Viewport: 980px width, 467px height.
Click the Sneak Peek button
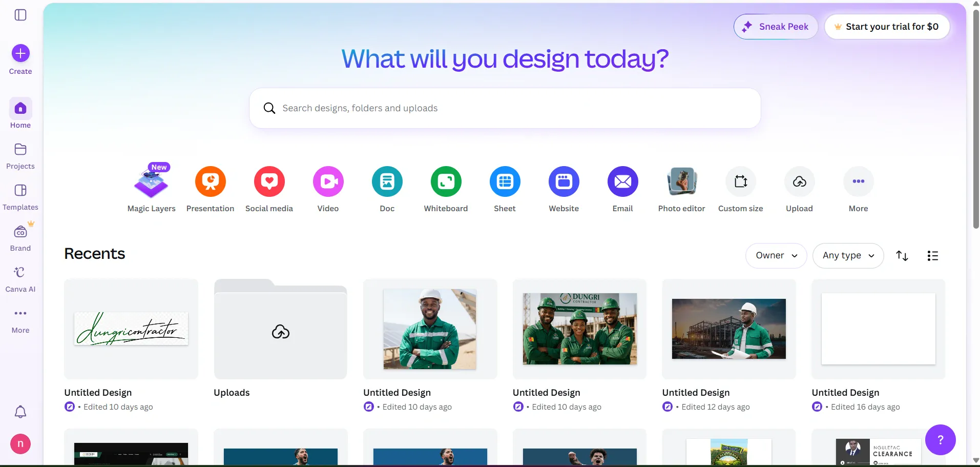(776, 27)
